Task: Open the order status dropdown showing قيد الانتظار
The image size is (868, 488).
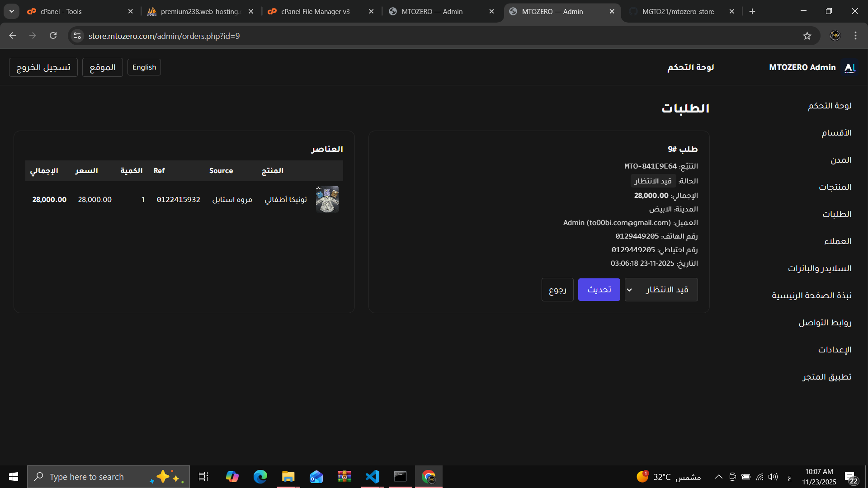Action: (x=661, y=289)
